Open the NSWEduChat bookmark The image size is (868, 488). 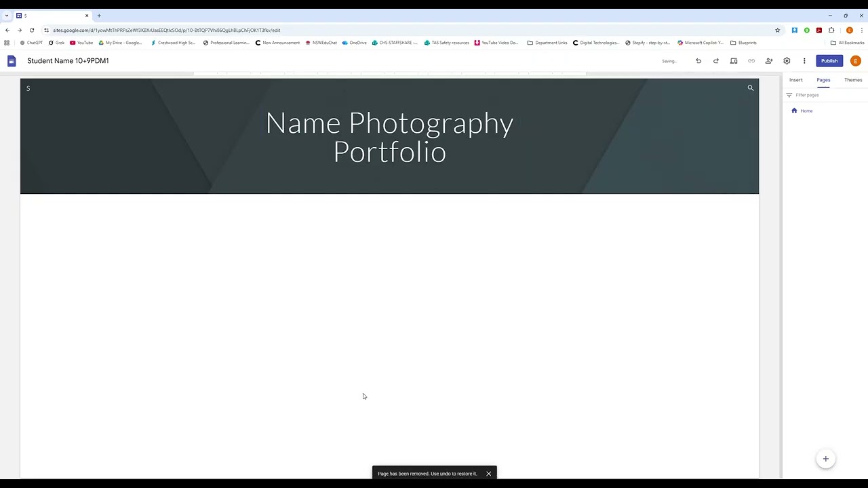(321, 43)
